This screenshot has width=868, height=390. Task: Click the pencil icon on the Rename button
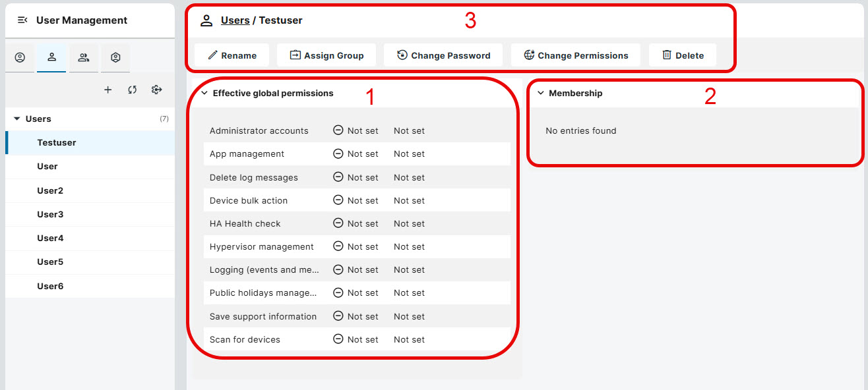[214, 55]
